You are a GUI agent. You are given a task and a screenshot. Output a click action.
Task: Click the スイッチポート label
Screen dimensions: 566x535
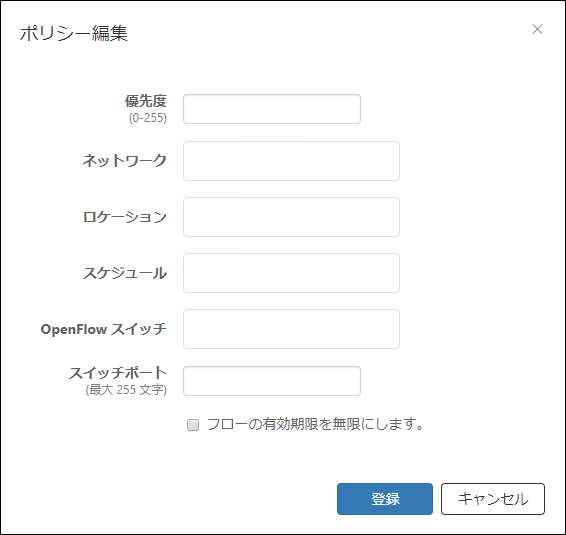click(118, 373)
